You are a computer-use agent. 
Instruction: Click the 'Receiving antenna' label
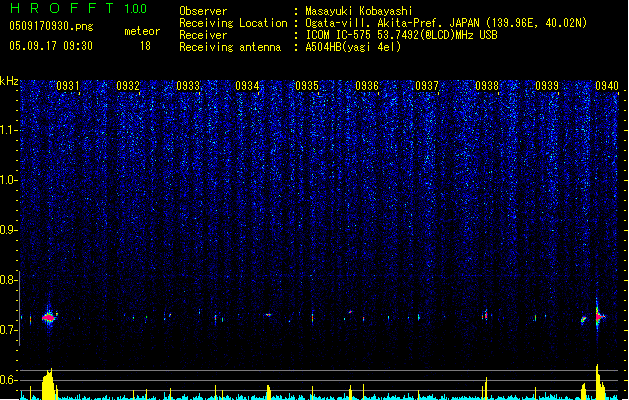[x=230, y=47]
